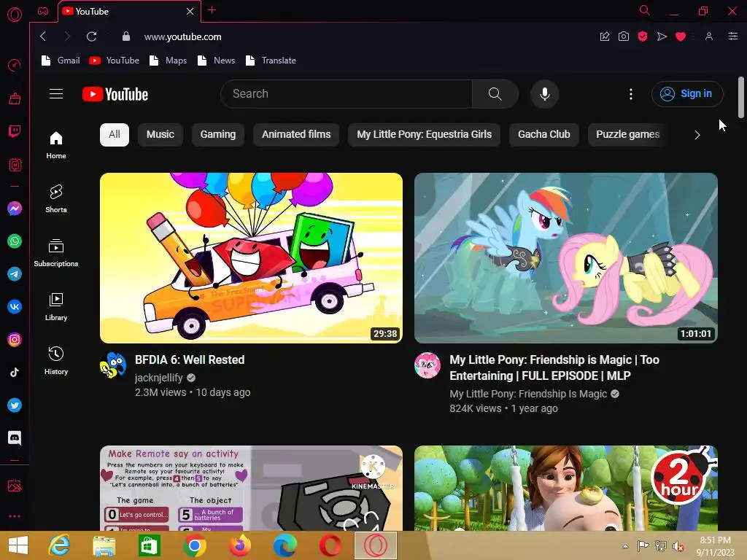Open Windows Start button
Screen dimensions: 747x560
pos(18,545)
